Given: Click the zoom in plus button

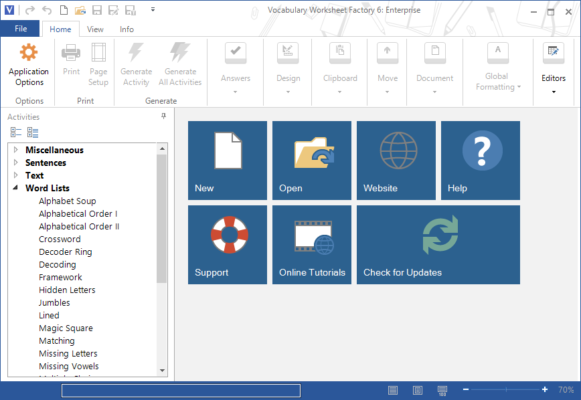Looking at the screenshot, I should pyautogui.click(x=545, y=389).
